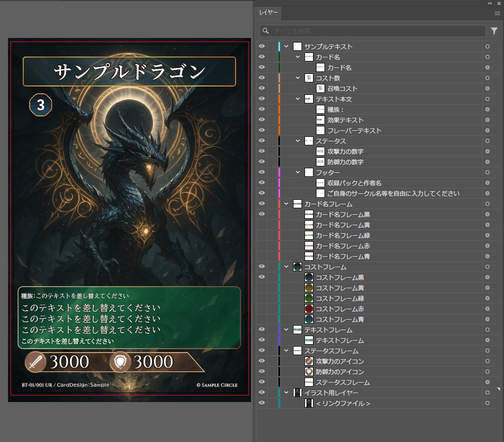Collapse the サンプルテキスト layer group
The height and width of the screenshot is (442, 504).
286,46
